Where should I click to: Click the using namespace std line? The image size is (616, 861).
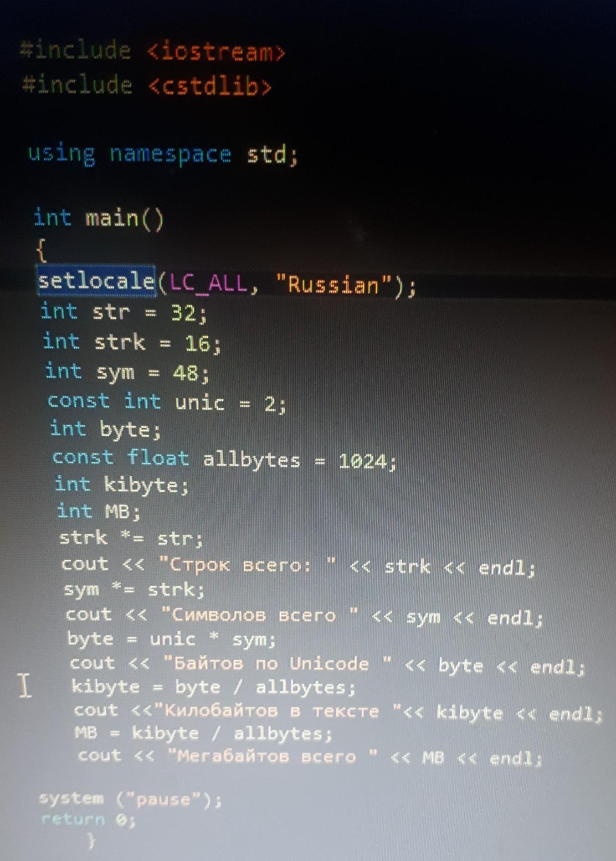click(163, 155)
